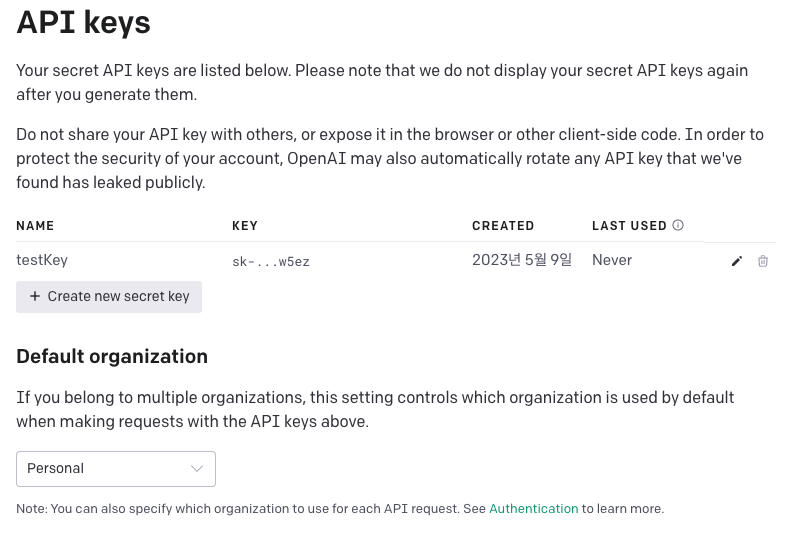Click the API keys page heading
The image size is (787, 540).
[83, 23]
